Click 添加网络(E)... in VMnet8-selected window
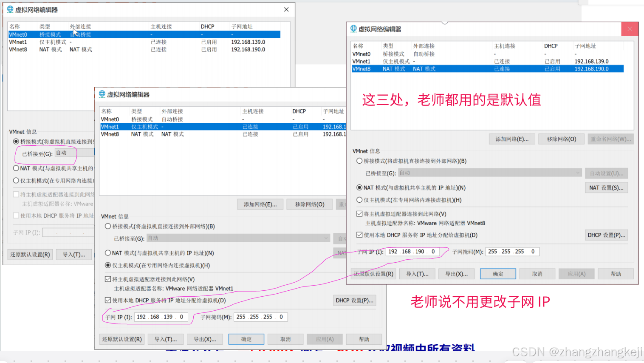644x363 pixels. coord(512,139)
